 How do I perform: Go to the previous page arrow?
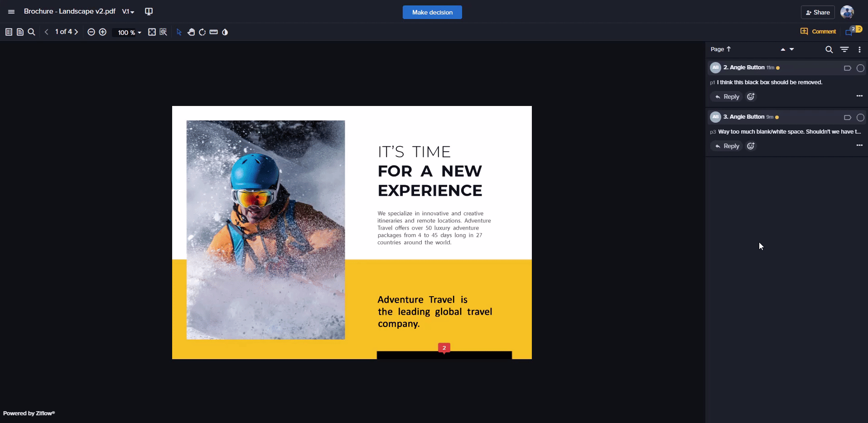click(x=46, y=32)
